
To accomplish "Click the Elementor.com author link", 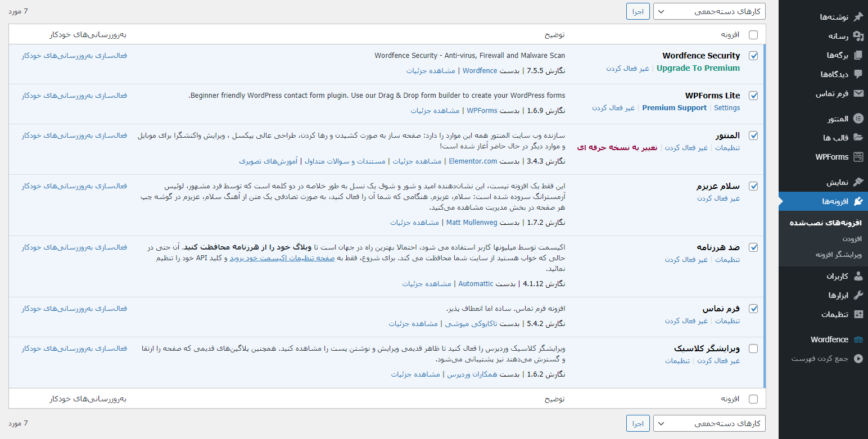I will (x=473, y=161).
